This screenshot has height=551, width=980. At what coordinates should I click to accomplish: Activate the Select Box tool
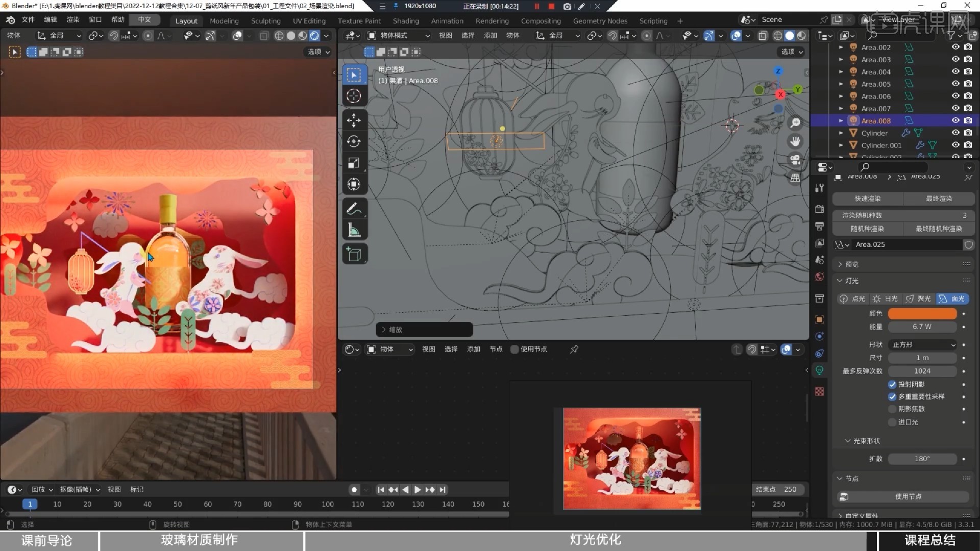point(354,75)
